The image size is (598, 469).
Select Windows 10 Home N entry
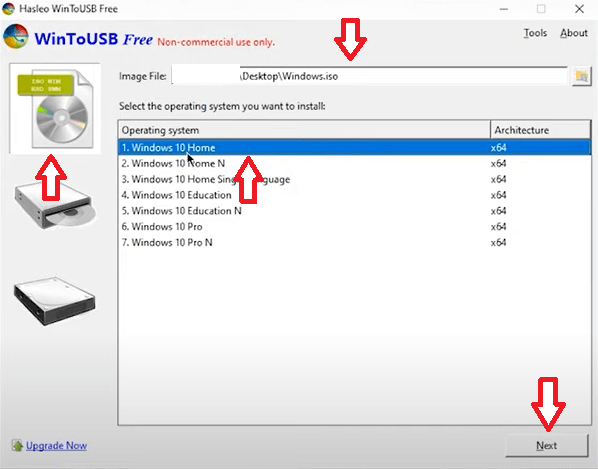point(354,164)
